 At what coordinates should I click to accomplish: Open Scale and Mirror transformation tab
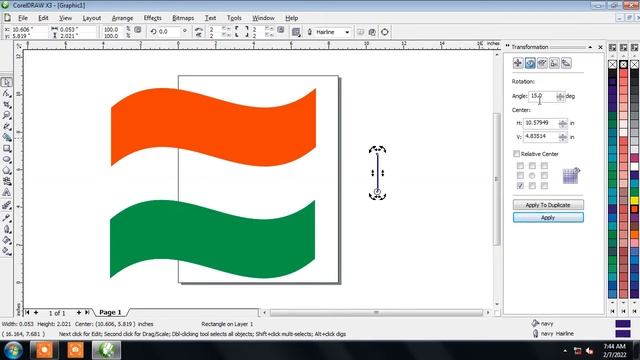click(542, 63)
